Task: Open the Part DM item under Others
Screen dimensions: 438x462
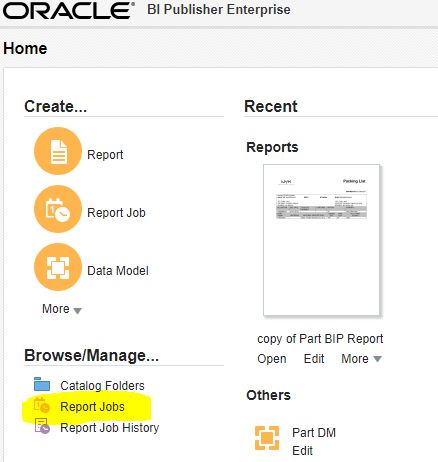Action: click(314, 433)
